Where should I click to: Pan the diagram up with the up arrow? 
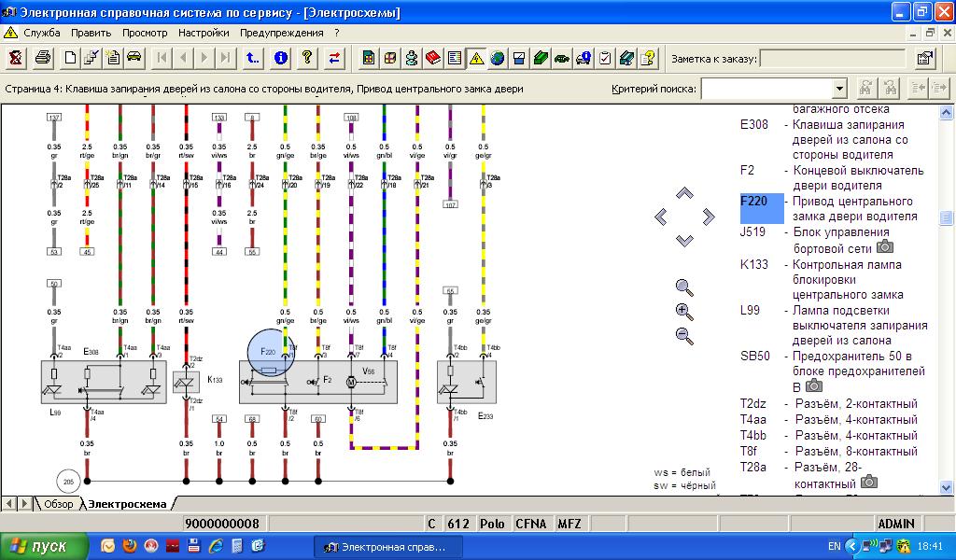[x=684, y=193]
